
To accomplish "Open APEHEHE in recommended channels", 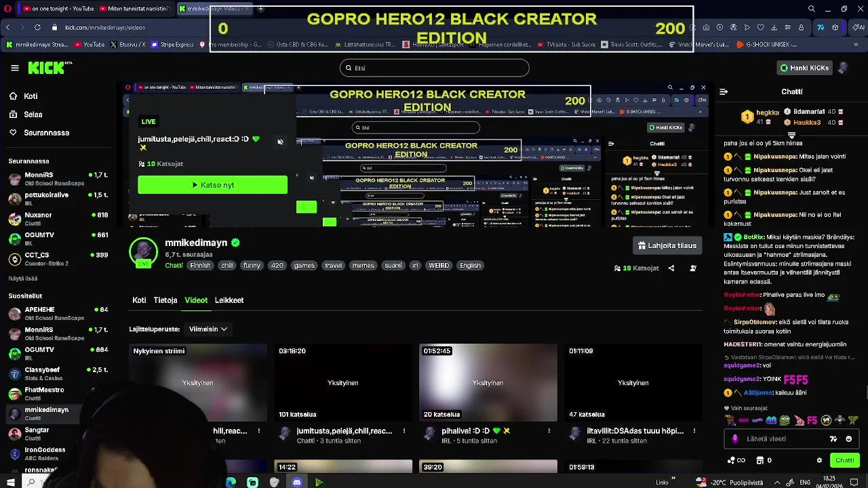I will pos(58,313).
